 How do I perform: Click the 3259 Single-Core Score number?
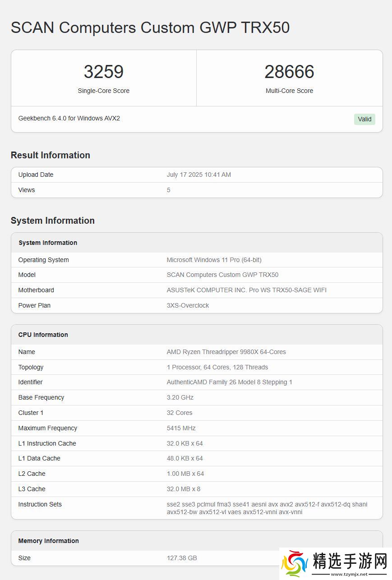click(103, 72)
